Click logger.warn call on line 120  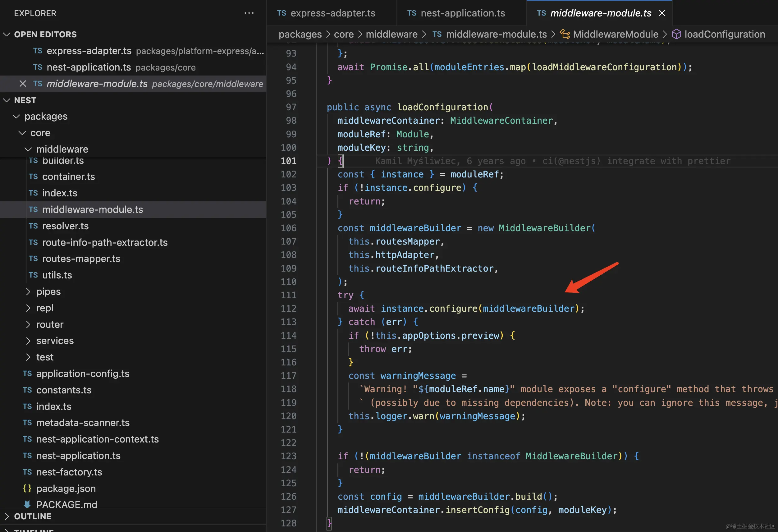point(405,416)
